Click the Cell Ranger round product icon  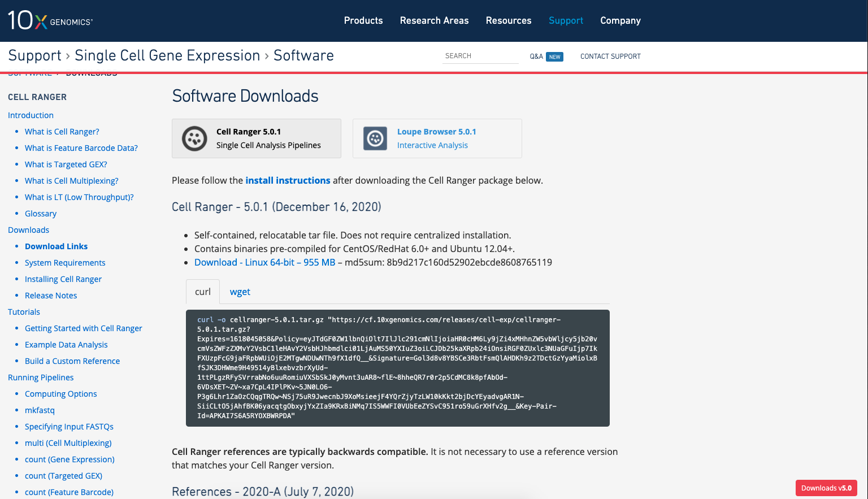[x=194, y=138]
